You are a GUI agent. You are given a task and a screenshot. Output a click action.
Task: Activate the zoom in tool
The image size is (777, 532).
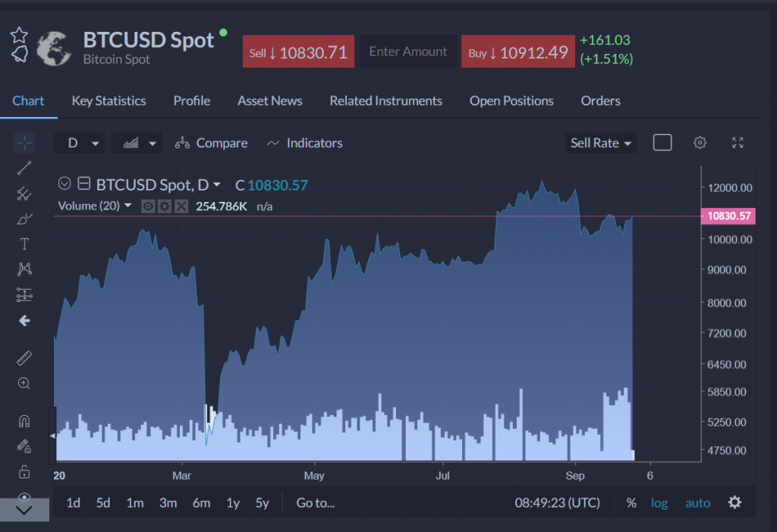[24, 383]
